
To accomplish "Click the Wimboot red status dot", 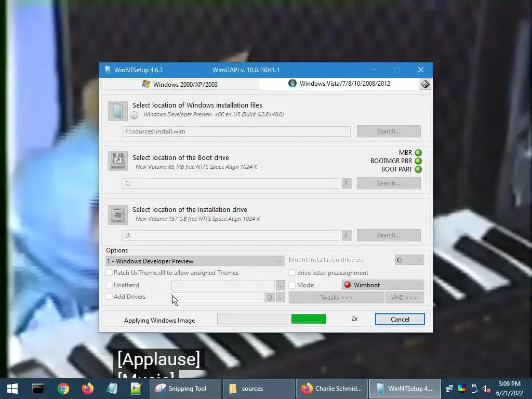I will click(x=348, y=285).
